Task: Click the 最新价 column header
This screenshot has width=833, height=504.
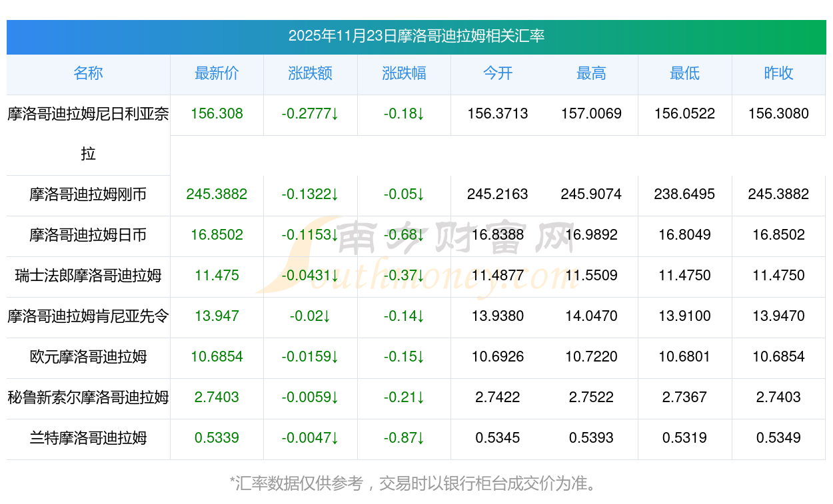Action: [x=217, y=73]
